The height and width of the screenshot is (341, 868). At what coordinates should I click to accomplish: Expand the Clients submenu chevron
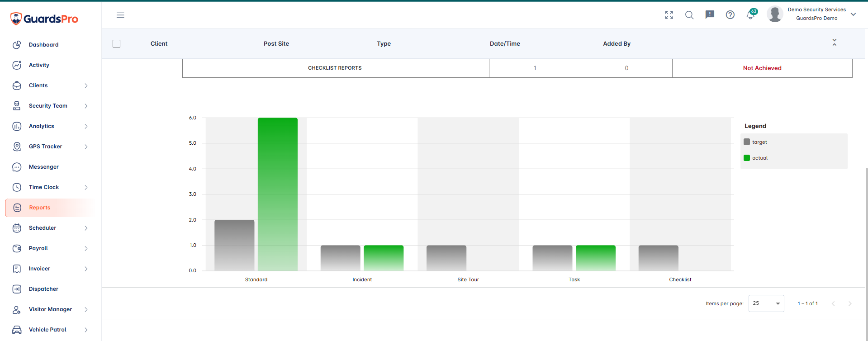coord(86,85)
